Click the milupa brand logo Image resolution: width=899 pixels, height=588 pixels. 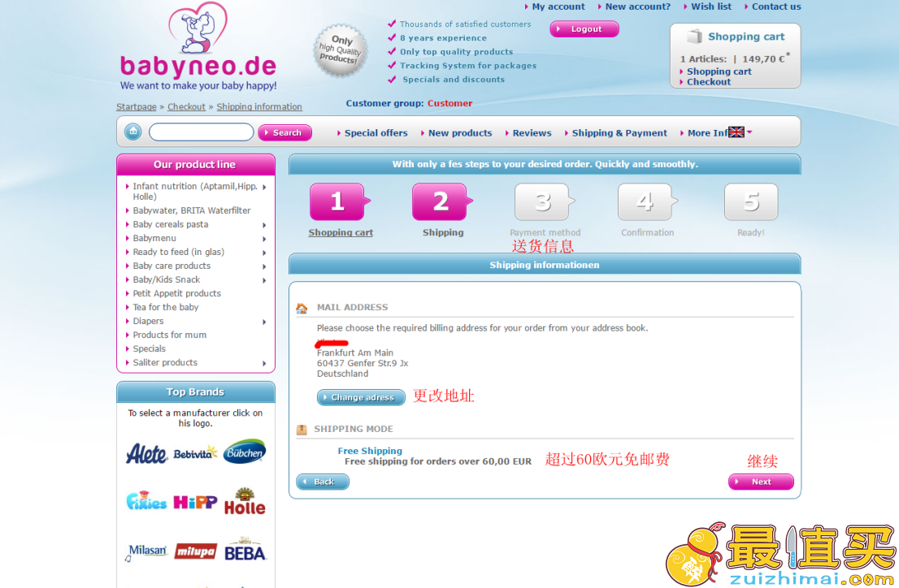point(196,551)
